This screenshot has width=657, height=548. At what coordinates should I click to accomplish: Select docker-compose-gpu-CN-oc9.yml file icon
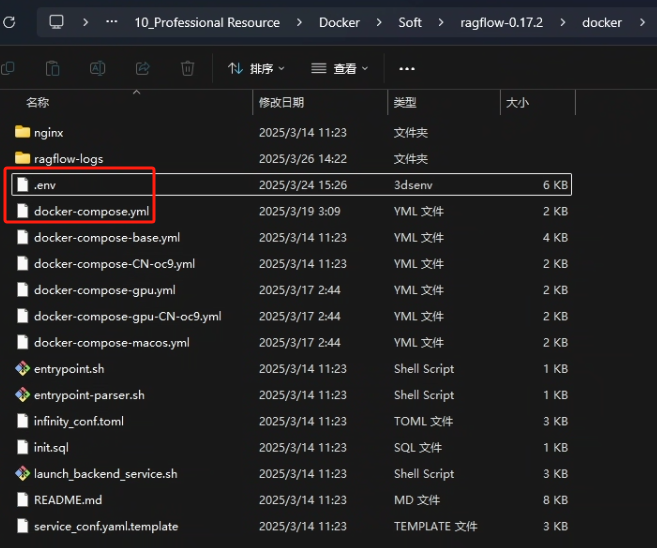pyautogui.click(x=22, y=316)
